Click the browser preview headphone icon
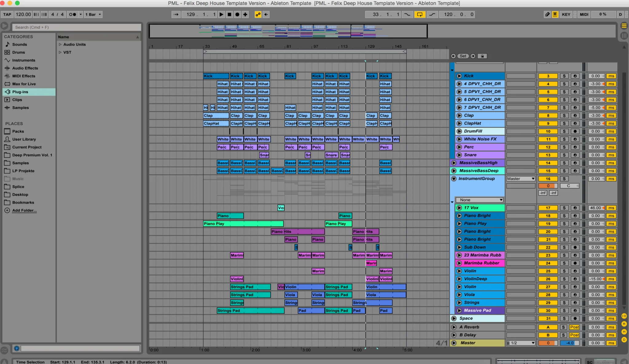This screenshot has height=364, width=629. pos(17,348)
